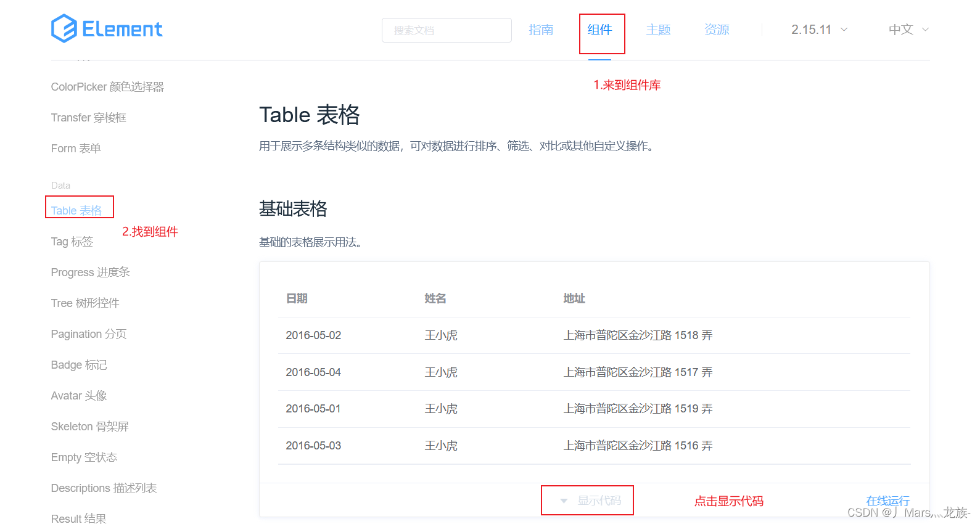Click address 上海市普陀区金沙江路 1518 弄

point(638,335)
